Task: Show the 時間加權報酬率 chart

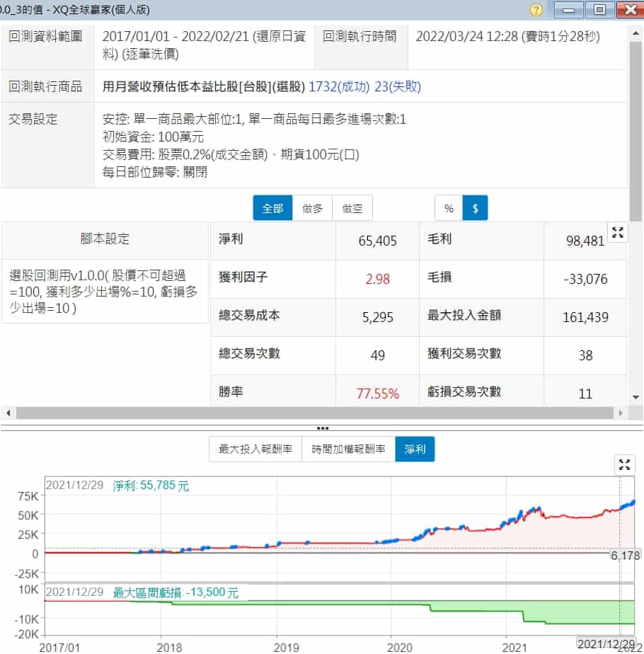Action: pos(348,449)
